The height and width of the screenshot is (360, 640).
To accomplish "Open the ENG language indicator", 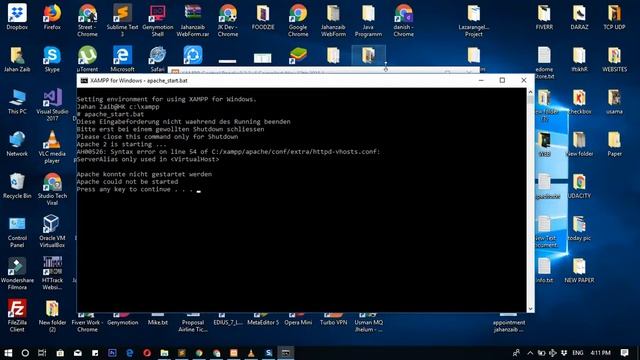I will pyautogui.click(x=578, y=353).
